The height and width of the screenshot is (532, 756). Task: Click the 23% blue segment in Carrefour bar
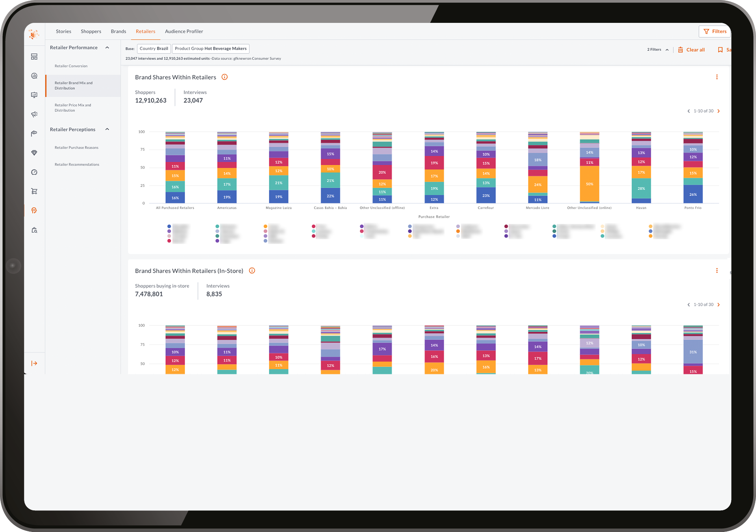(486, 196)
